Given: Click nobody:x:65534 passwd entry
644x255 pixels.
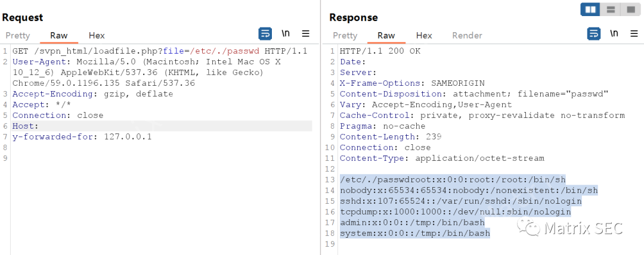Looking at the screenshot, I should pyautogui.click(x=469, y=190).
